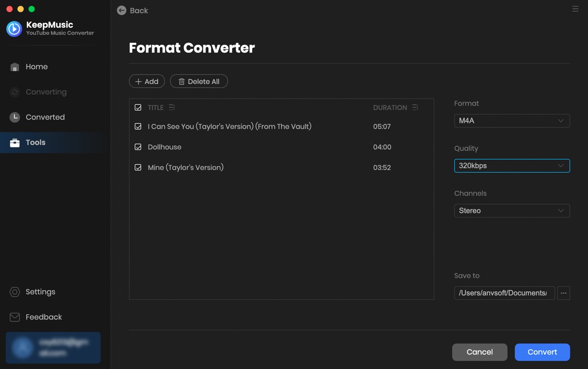This screenshot has height=369, width=588.
Task: Click the blurred account email text
Action: 63,347
